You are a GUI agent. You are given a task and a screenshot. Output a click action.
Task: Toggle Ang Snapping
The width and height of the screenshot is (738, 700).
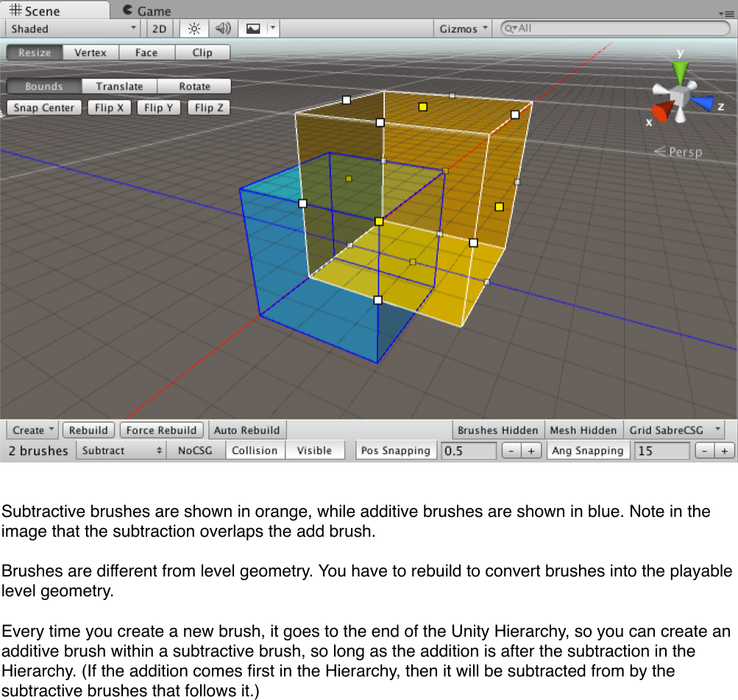click(588, 450)
